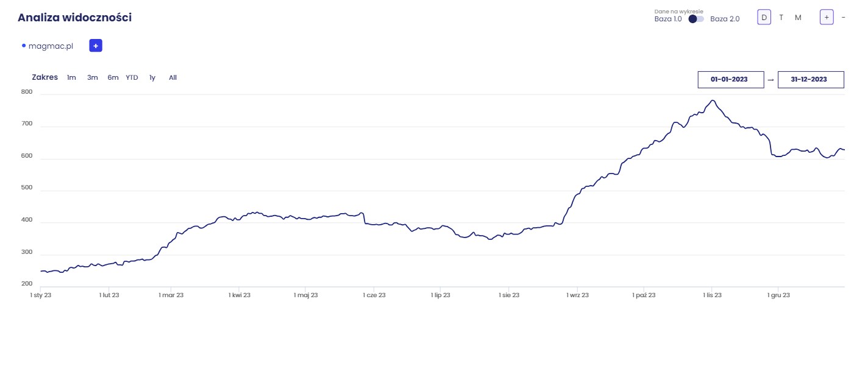Switch to monthly view with M
Image resolution: width=868 pixels, height=366 pixels.
[x=798, y=18]
